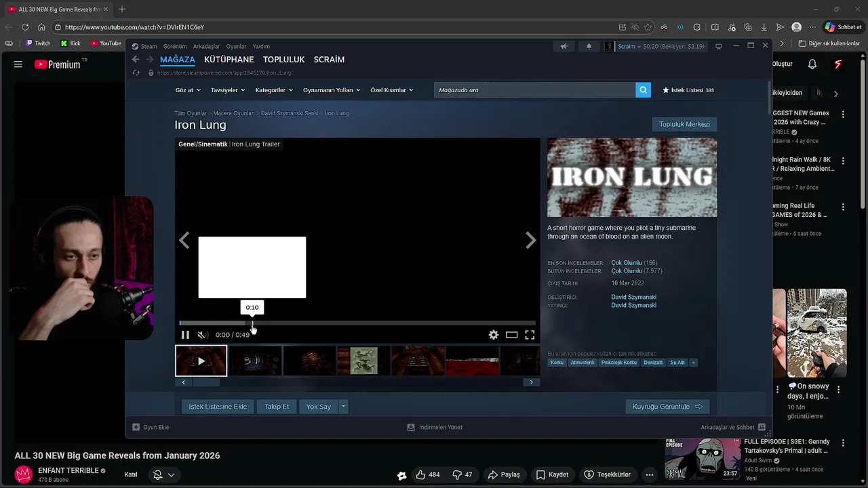868x488 pixels.
Task: Go back in the Steam client
Action: [136, 60]
